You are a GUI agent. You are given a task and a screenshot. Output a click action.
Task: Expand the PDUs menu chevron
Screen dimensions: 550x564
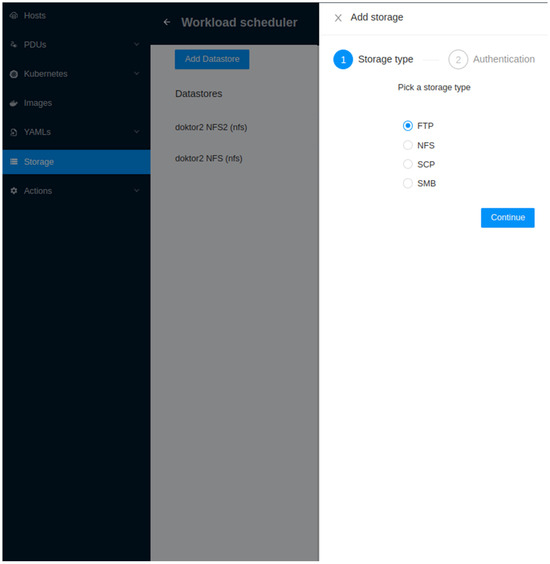click(137, 44)
